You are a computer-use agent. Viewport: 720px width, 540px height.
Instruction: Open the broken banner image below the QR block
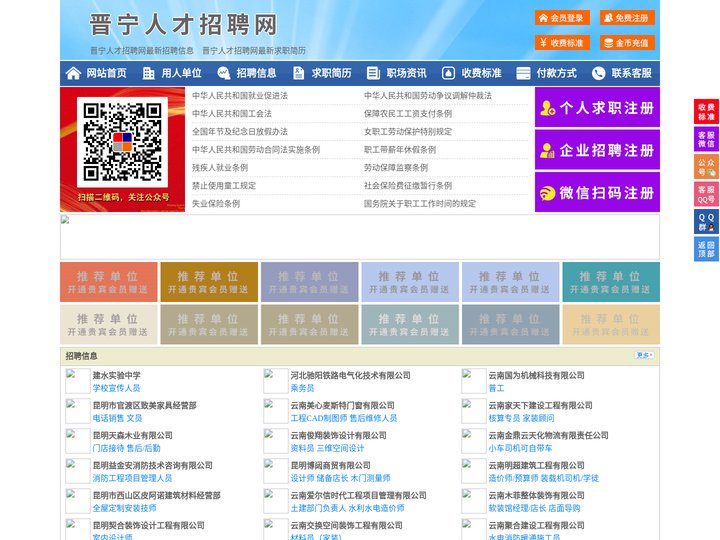360,237
